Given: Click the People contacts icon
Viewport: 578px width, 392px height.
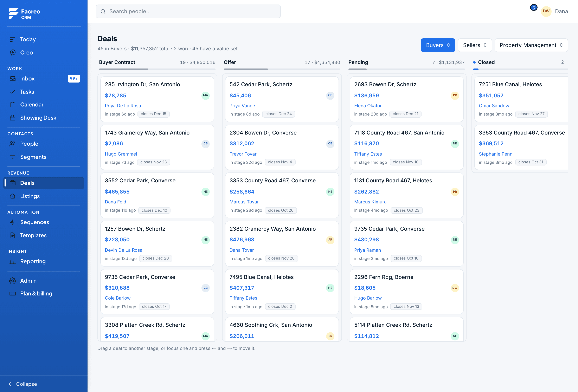Looking at the screenshot, I should click(12, 144).
